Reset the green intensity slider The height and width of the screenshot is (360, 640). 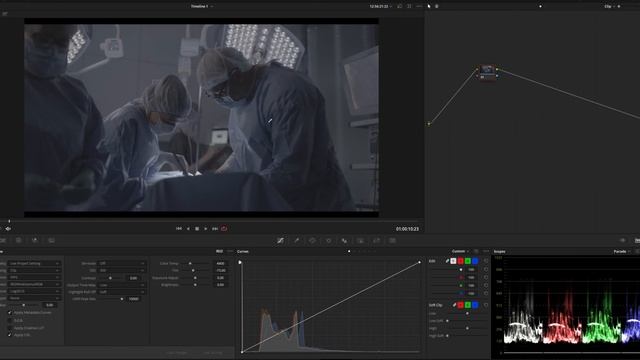(x=486, y=285)
